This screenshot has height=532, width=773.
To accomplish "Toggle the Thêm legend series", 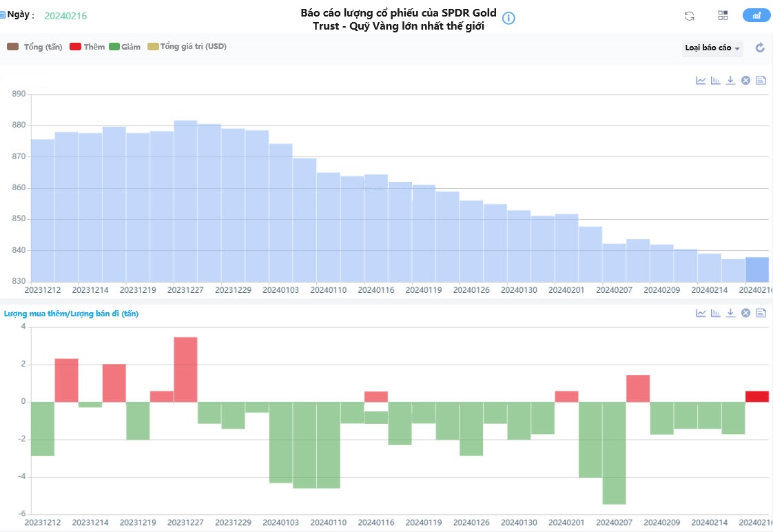I will [x=87, y=47].
